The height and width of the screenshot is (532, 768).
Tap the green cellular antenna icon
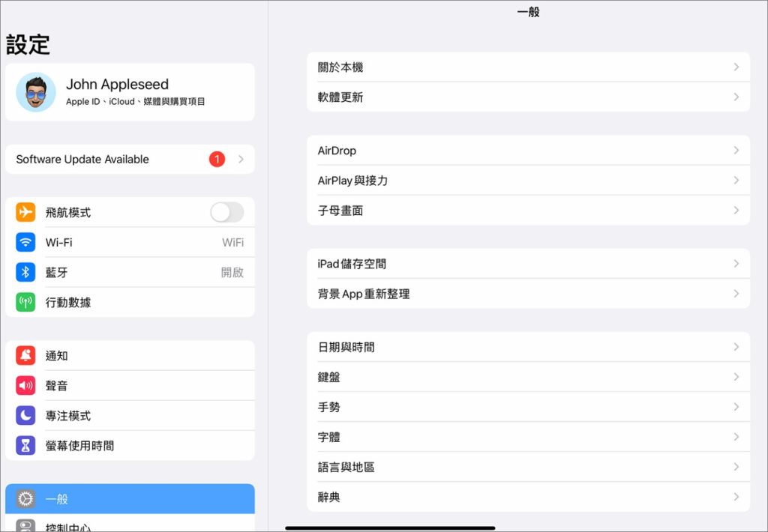[25, 302]
